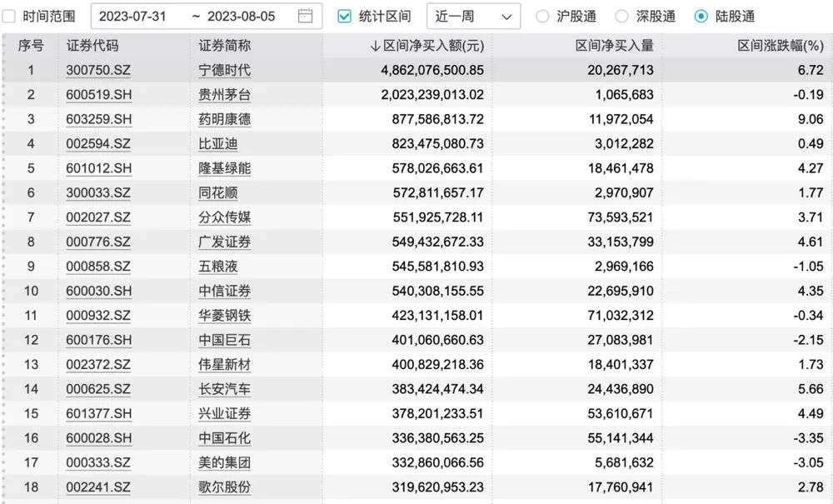Open stock code 000858.SZ link
Screen dimensions: 833x504
(98, 266)
